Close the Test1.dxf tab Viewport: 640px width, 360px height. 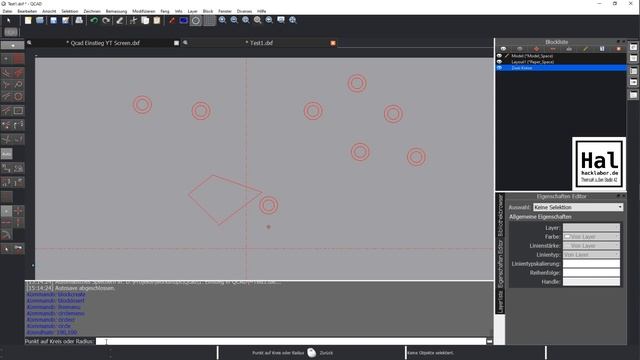[x=333, y=43]
